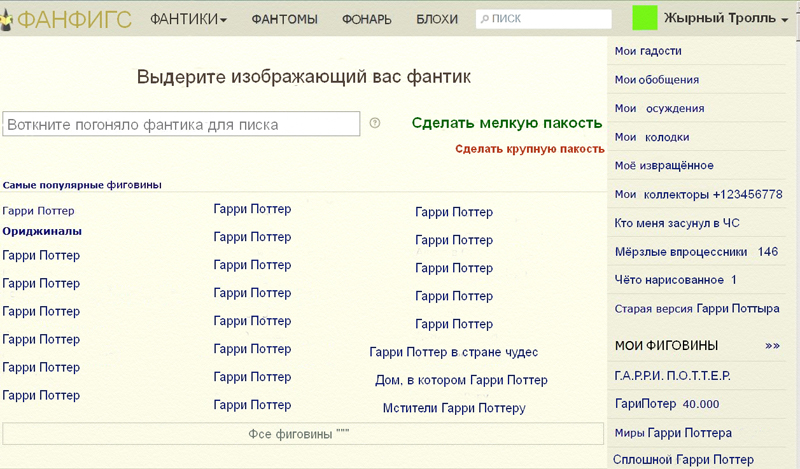
Task: Click the »» arrows beside МОИ ФИГОВИНЫ
Action: pyautogui.click(x=772, y=345)
